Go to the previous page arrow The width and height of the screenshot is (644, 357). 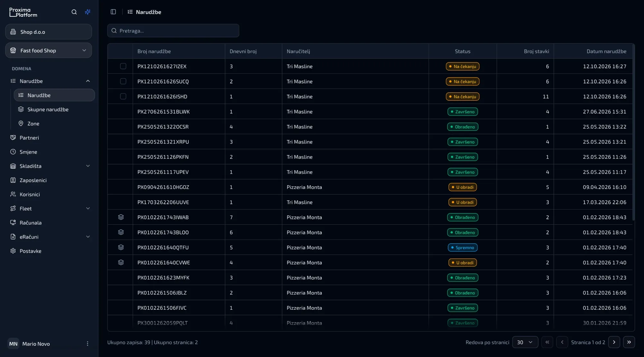(562, 342)
